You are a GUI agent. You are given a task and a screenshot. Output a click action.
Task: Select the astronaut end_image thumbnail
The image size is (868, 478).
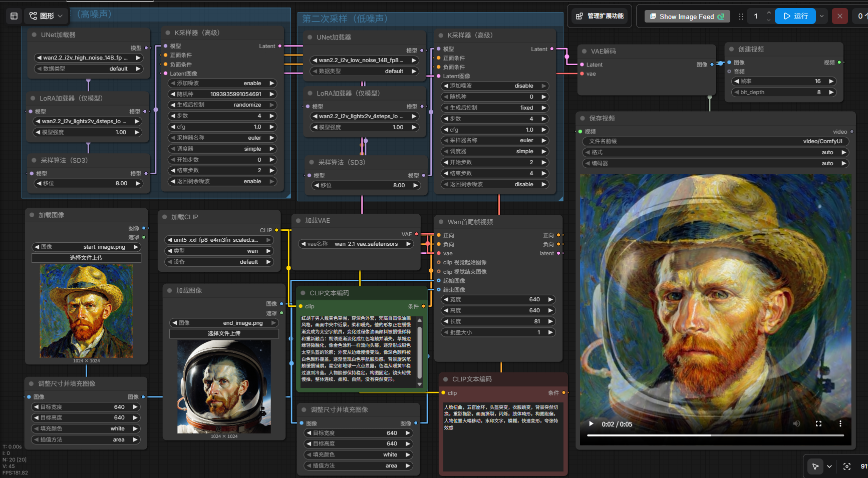[x=224, y=386]
